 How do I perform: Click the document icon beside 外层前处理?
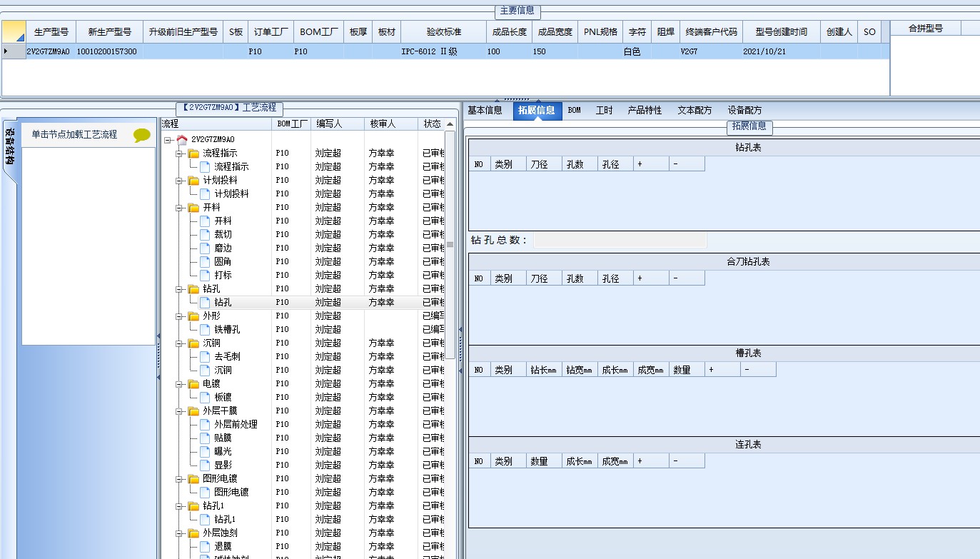coord(205,424)
